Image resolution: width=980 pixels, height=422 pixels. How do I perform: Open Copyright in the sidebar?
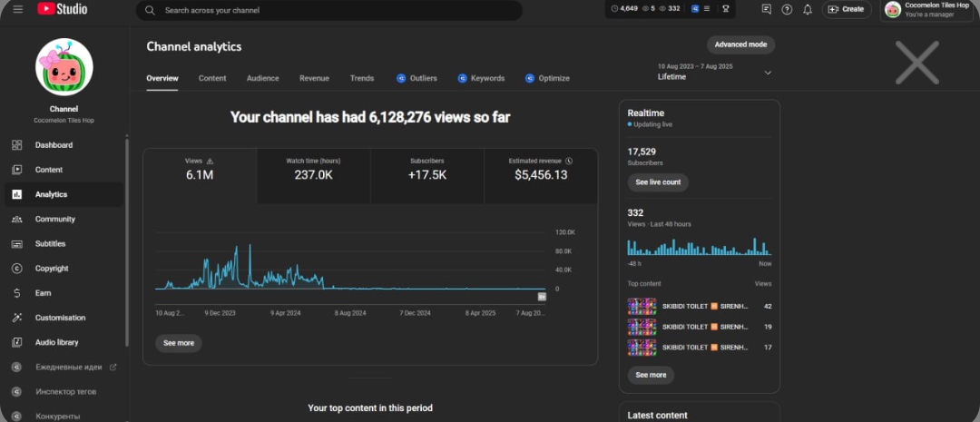pyautogui.click(x=64, y=269)
